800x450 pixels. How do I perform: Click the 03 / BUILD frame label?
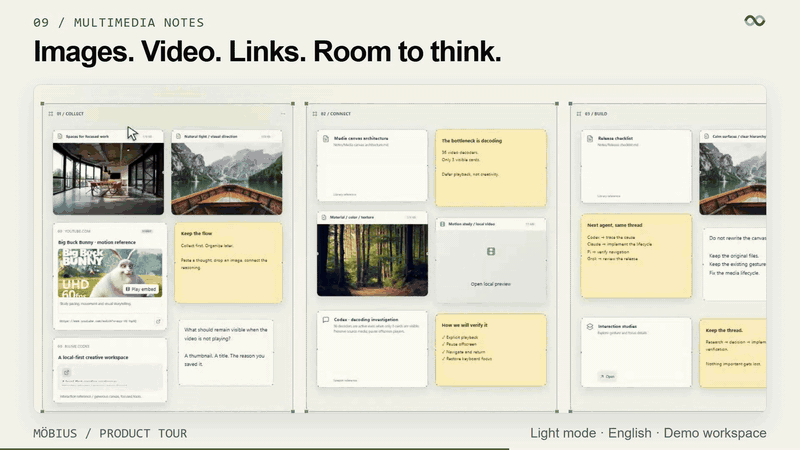pos(596,114)
